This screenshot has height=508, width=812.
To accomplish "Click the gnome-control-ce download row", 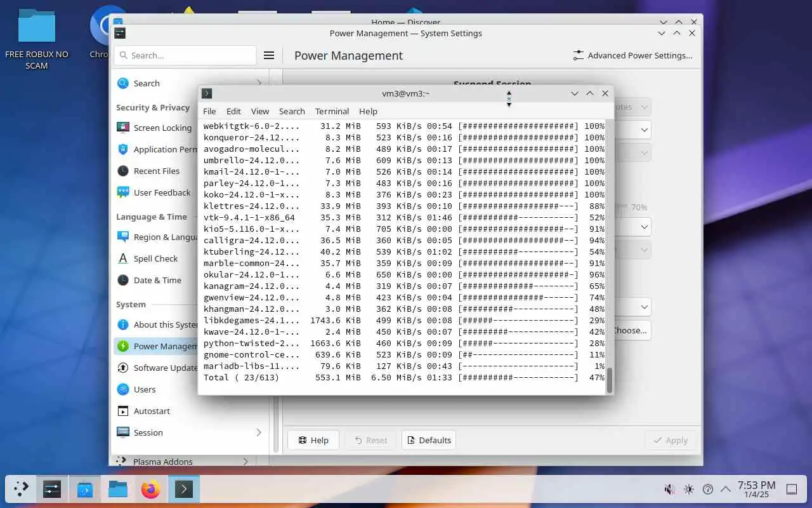I will click(403, 354).
